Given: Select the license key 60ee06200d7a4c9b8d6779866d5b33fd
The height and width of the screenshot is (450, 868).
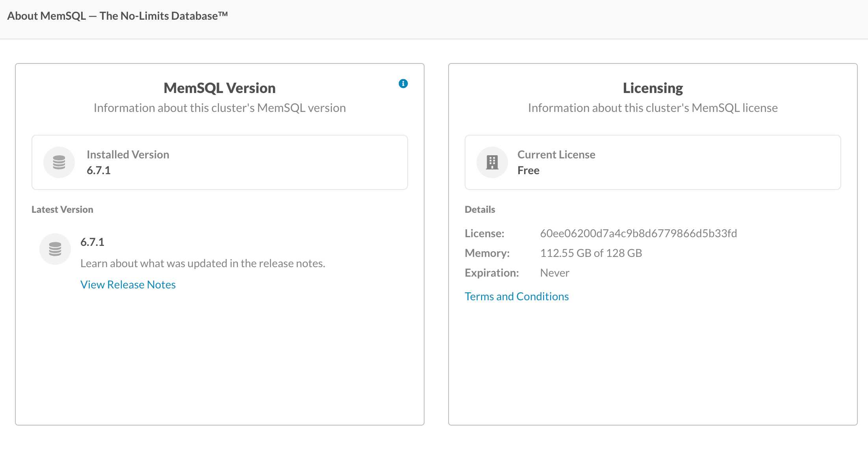Looking at the screenshot, I should pos(638,233).
